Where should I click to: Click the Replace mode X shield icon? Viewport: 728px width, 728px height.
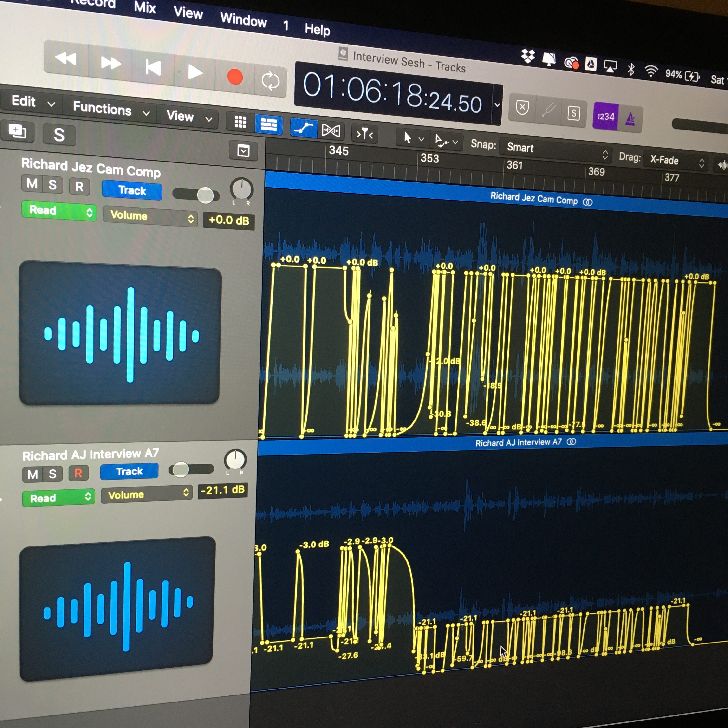click(x=522, y=108)
